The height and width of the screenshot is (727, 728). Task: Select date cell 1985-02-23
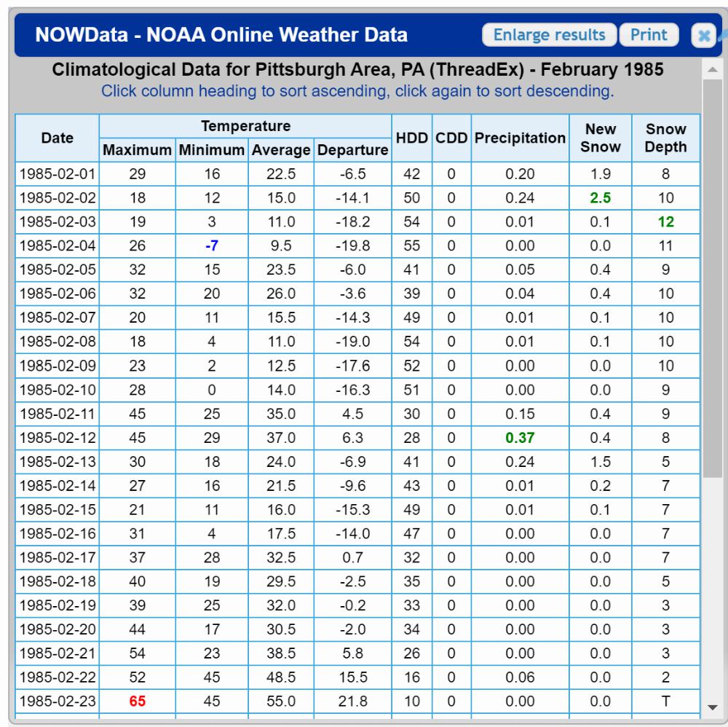57,701
